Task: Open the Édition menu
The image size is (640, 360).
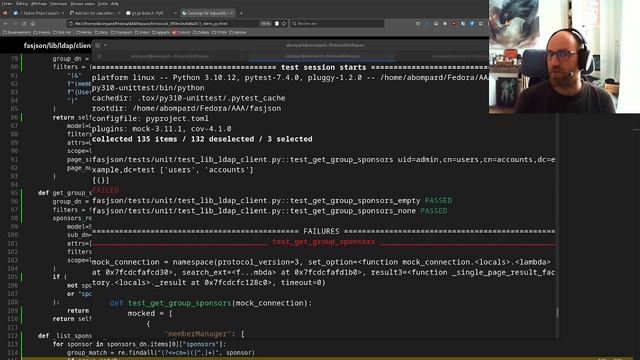Action: (x=22, y=4)
